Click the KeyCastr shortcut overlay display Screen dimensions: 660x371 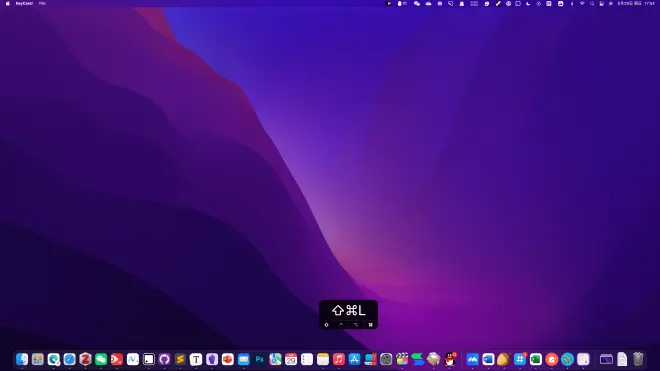[x=349, y=314]
